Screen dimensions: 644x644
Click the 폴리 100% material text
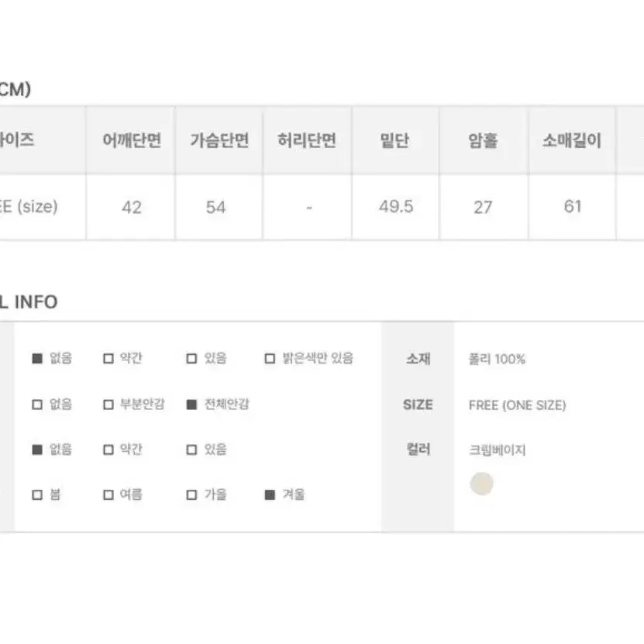(x=497, y=359)
